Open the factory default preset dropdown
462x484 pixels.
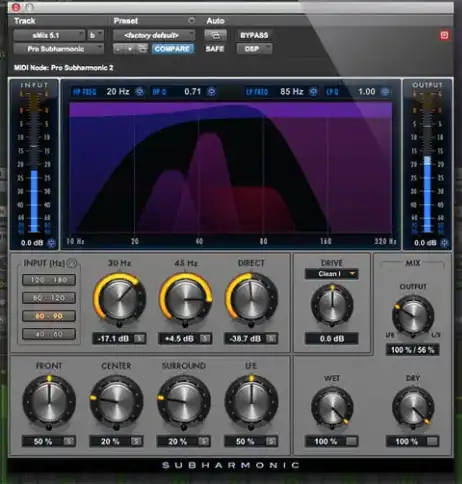pos(154,35)
